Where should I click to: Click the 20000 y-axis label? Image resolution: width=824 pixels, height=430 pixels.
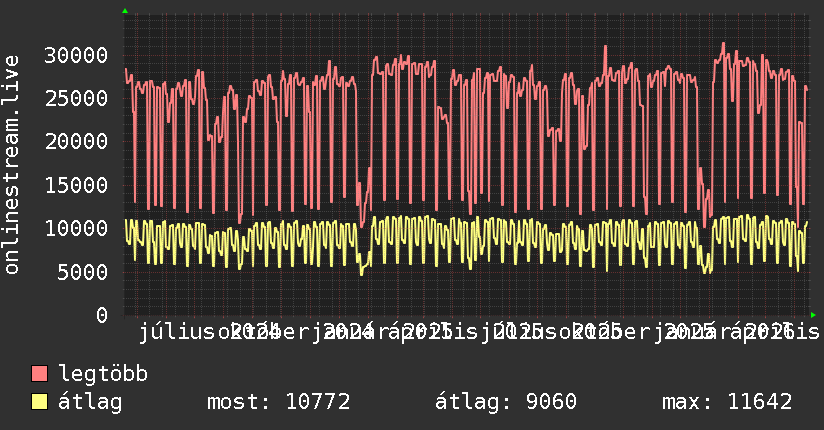point(76,141)
